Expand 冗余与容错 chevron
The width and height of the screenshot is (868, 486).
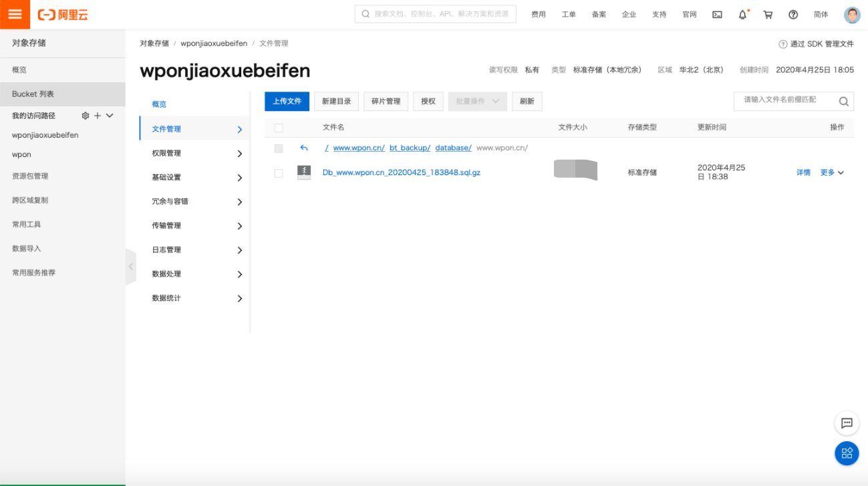pyautogui.click(x=240, y=202)
